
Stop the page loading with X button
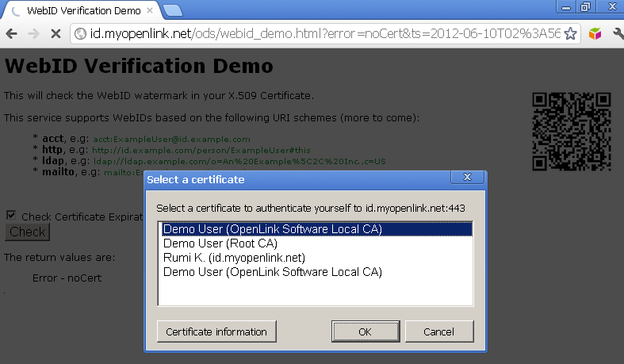click(55, 34)
